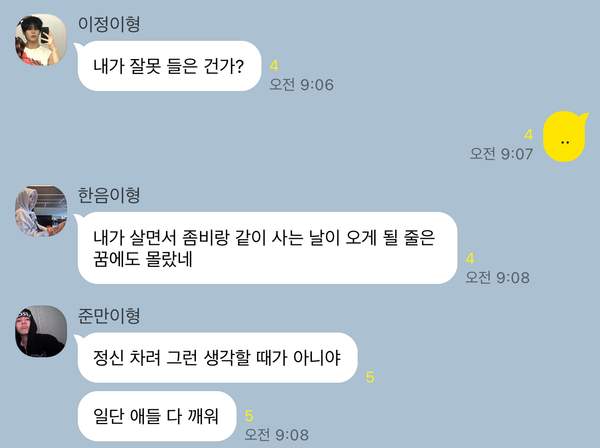Image resolution: width=600 pixels, height=448 pixels.
Task: Click unread count 4 beside zombie message
Action: point(470,259)
